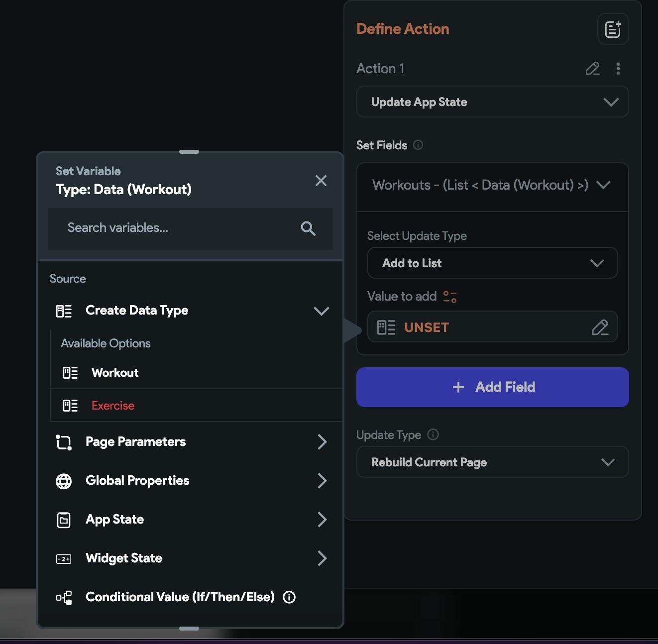Select the Exercise data type option

[x=113, y=406]
